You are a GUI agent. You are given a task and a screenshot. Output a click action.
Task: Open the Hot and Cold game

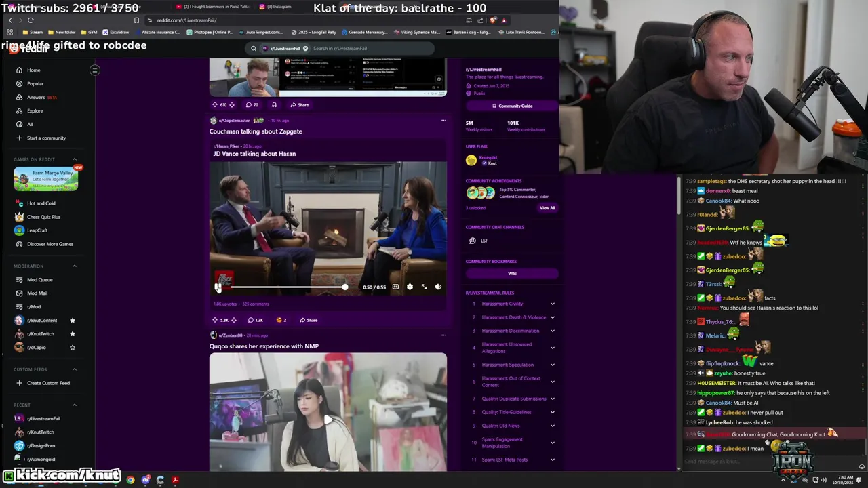tap(41, 203)
